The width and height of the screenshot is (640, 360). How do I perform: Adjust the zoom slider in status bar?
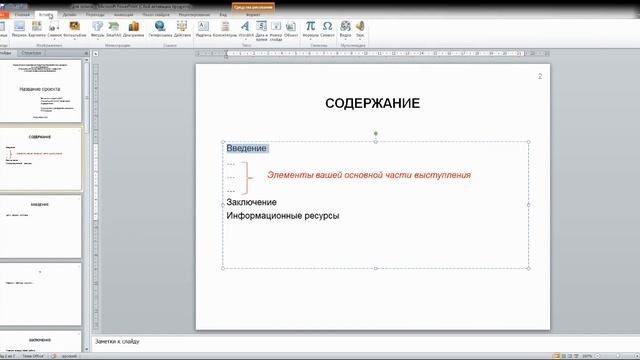[x=617, y=356]
